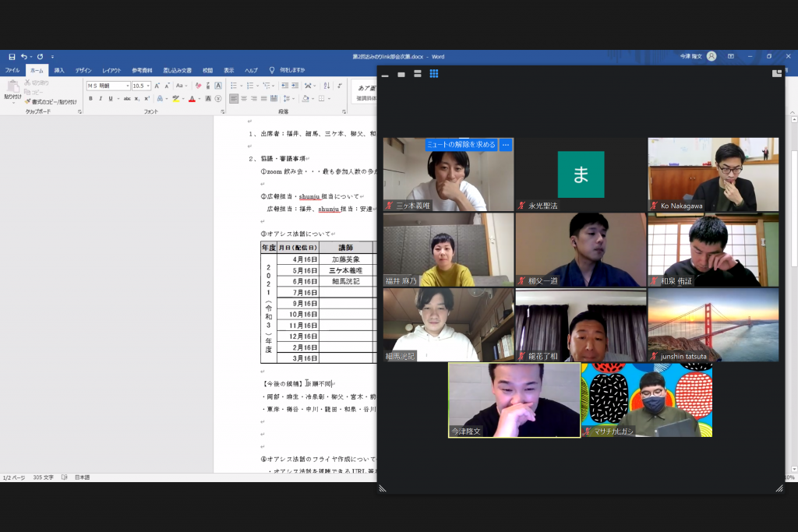Save the Word document with the floppy icon
This screenshot has height=532, width=798.
(12, 57)
